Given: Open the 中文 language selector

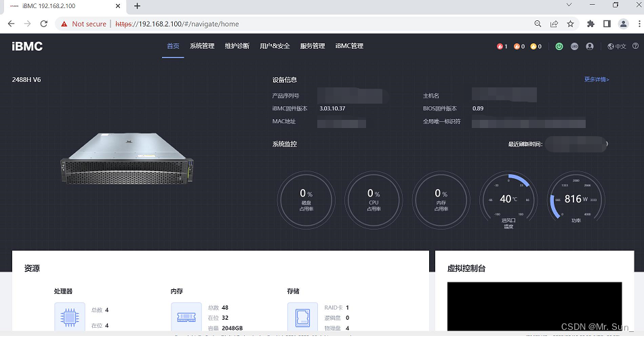Looking at the screenshot, I should click(617, 46).
